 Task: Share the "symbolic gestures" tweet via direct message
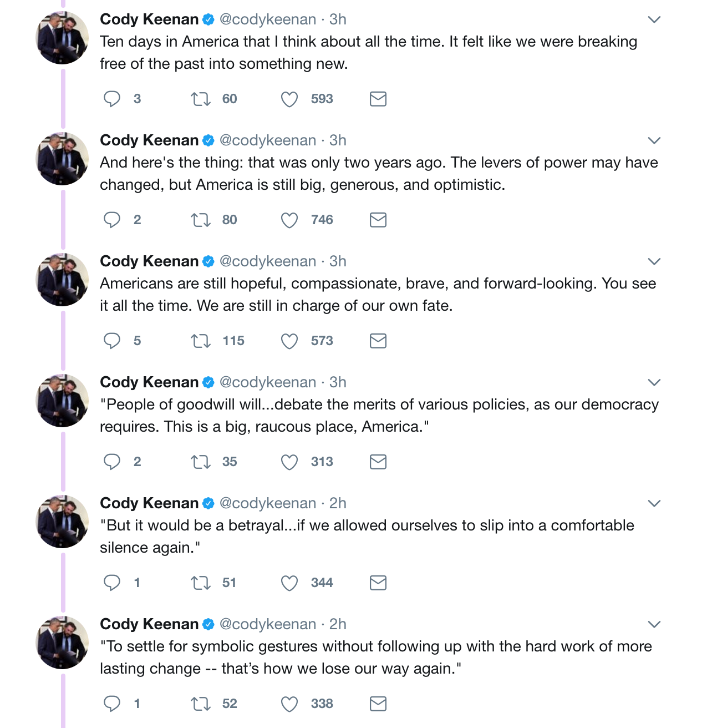[378, 704]
